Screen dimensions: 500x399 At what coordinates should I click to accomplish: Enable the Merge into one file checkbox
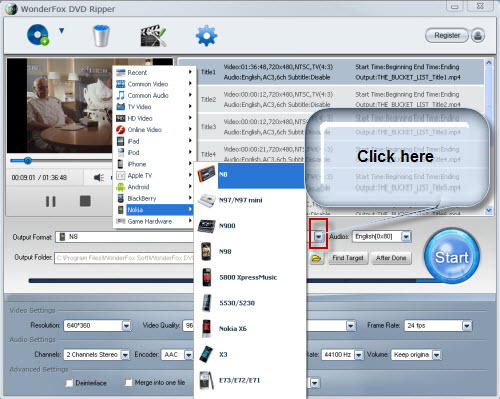[128, 382]
